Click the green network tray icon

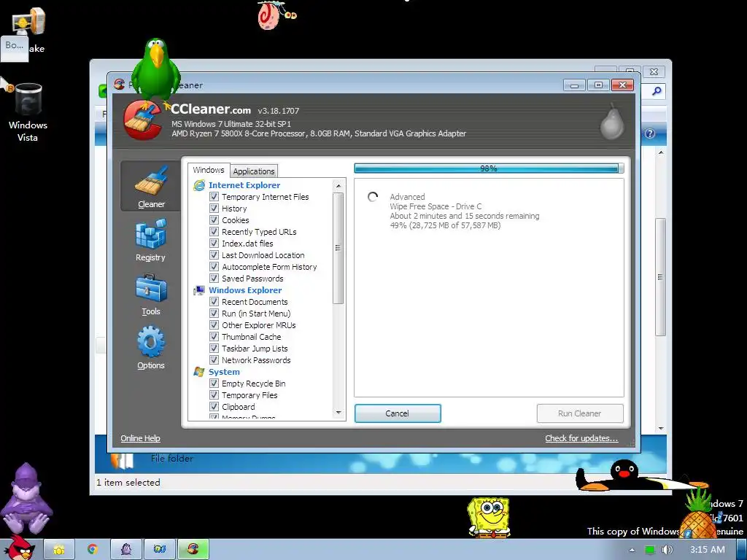click(x=649, y=550)
